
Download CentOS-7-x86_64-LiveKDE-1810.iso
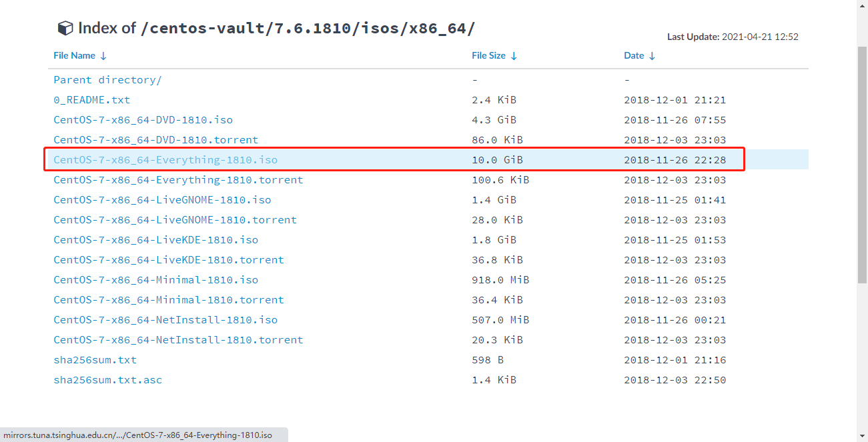155,240
